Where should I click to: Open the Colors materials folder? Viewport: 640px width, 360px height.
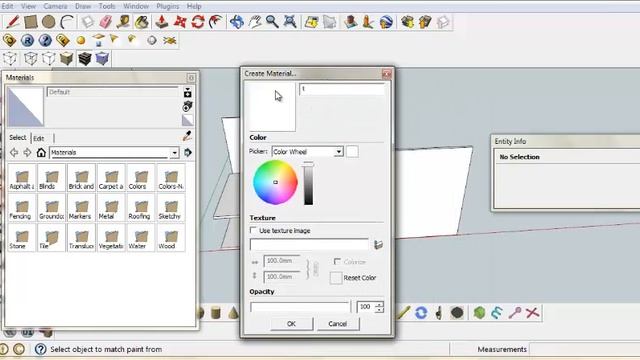pyautogui.click(x=141, y=178)
